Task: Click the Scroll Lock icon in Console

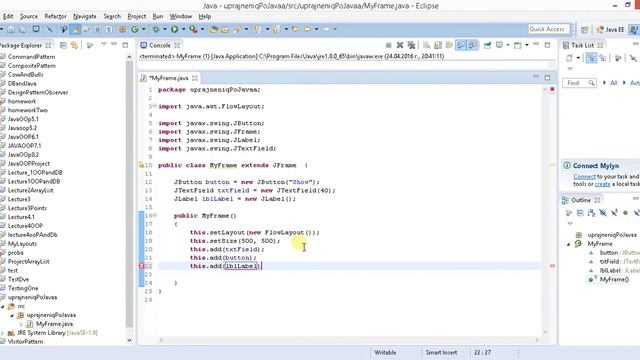Action: pyautogui.click(x=438, y=45)
